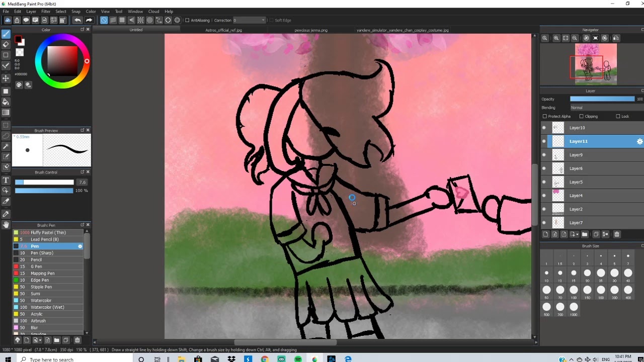The width and height of the screenshot is (644, 362).
Task: Pop out the Brush list panel
Action: pos(83,225)
